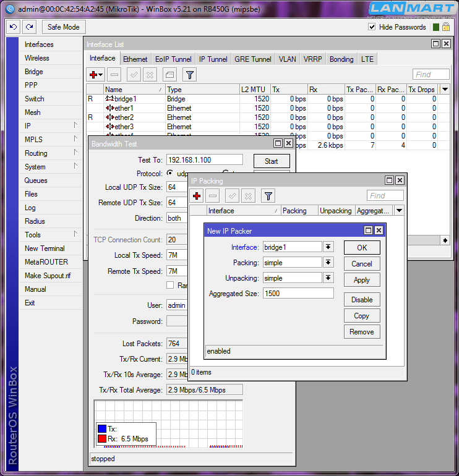
Task: Sort by the Name column header in Interface List
Action: click(134, 89)
